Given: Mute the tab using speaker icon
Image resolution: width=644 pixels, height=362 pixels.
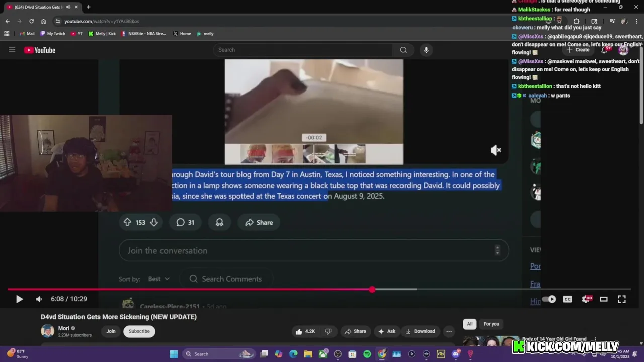Looking at the screenshot, I should tap(68, 7).
